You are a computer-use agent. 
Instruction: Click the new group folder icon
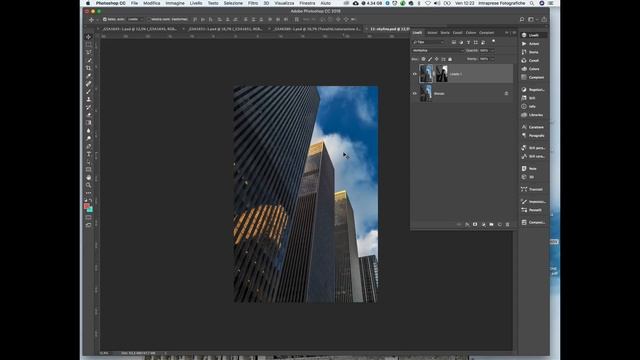(491, 224)
